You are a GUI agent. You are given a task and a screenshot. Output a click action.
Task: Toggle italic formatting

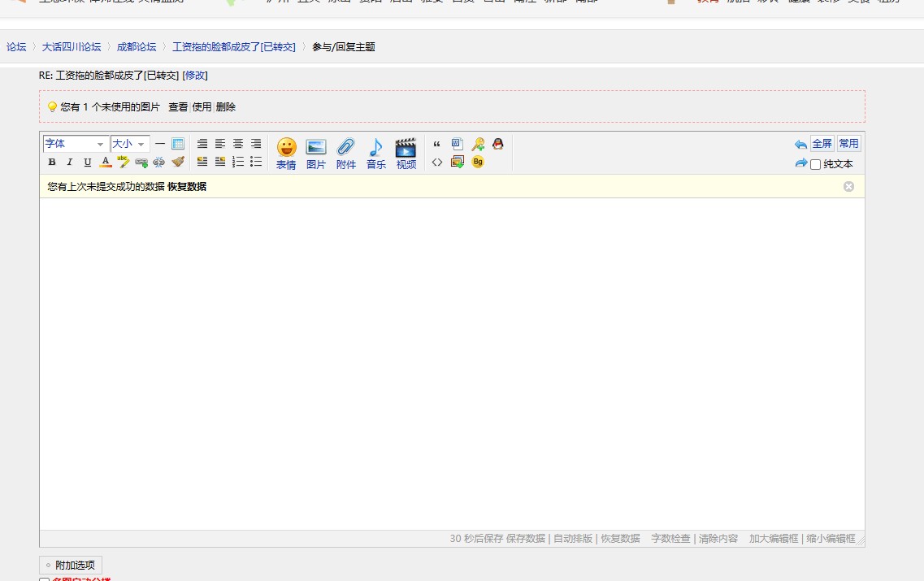coord(70,162)
